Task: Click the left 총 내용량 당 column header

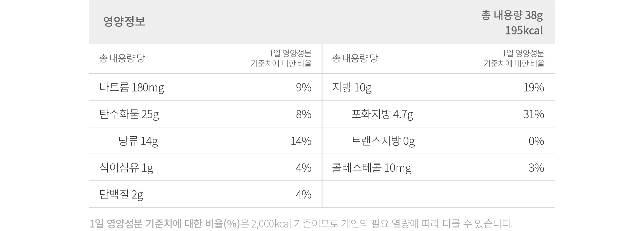Action: 122,58
